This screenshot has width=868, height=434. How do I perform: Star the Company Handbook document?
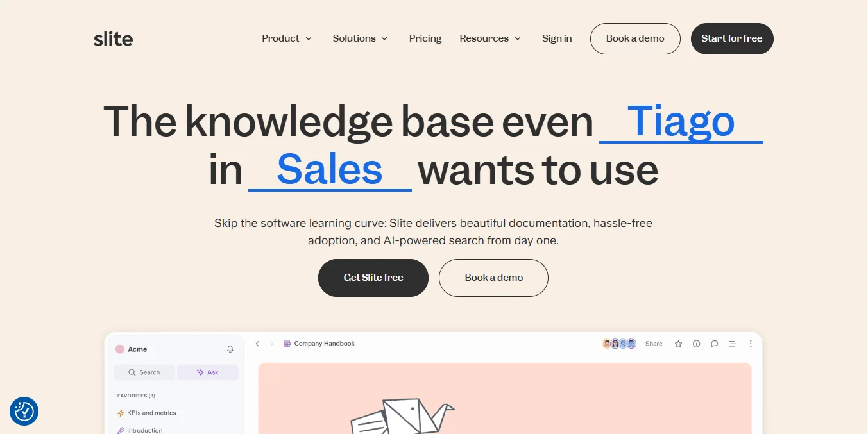678,344
